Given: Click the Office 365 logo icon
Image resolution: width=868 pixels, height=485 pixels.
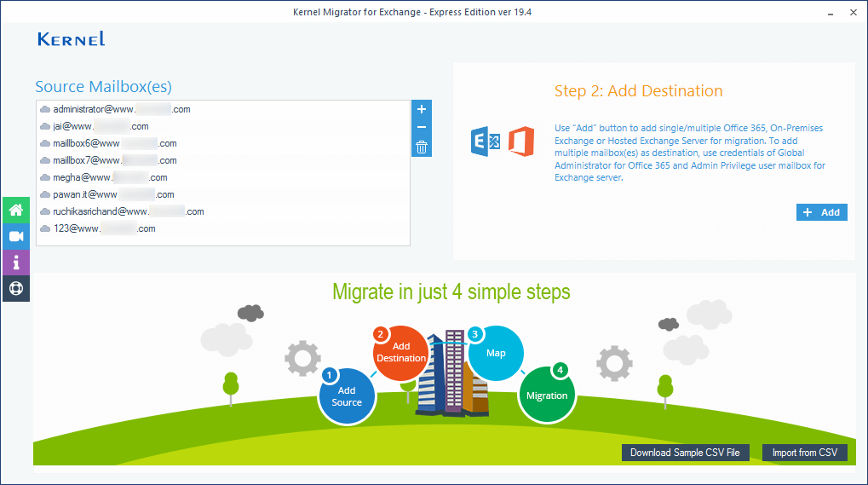Looking at the screenshot, I should tap(521, 141).
